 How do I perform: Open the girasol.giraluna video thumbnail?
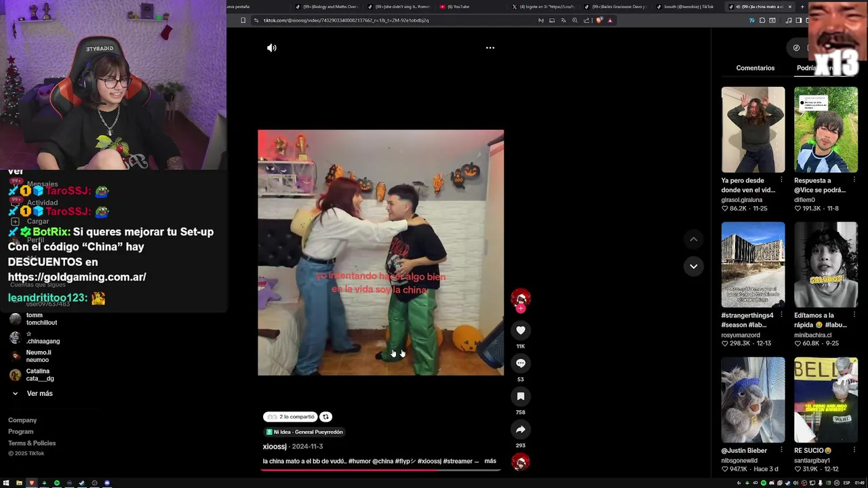click(753, 129)
